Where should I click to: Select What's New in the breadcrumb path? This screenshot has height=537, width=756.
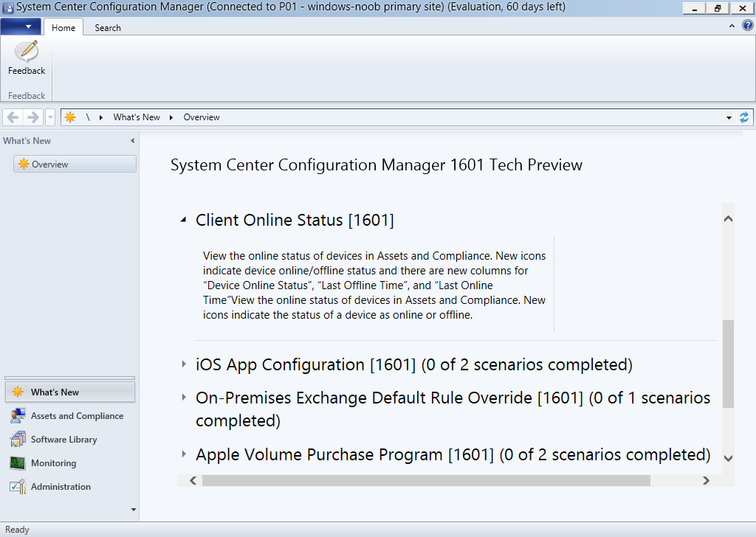pos(137,117)
